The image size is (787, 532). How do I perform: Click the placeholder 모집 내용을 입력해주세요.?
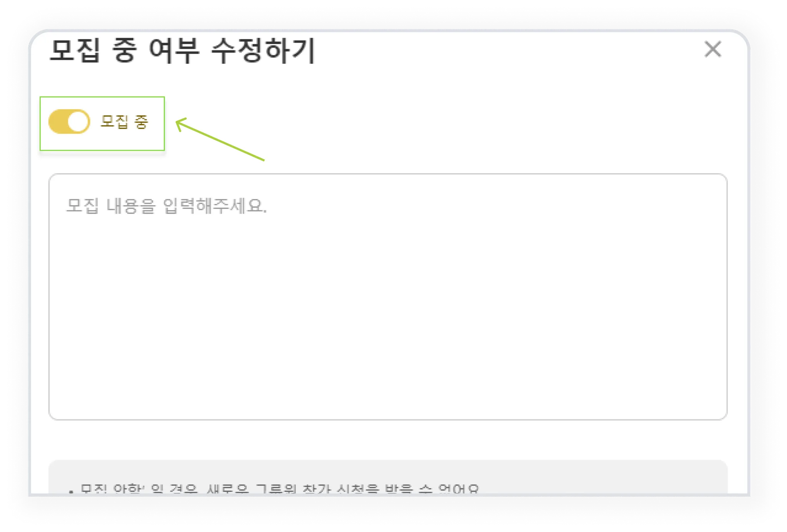(166, 206)
